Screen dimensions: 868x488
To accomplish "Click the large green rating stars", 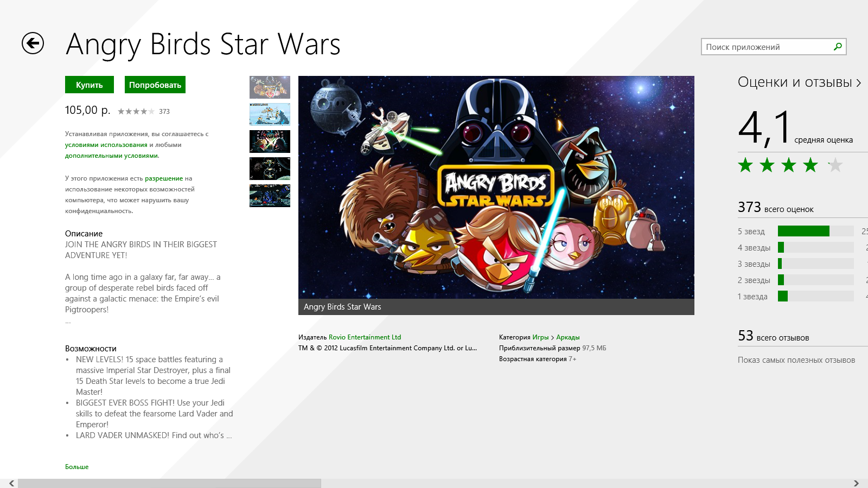I will click(x=790, y=165).
